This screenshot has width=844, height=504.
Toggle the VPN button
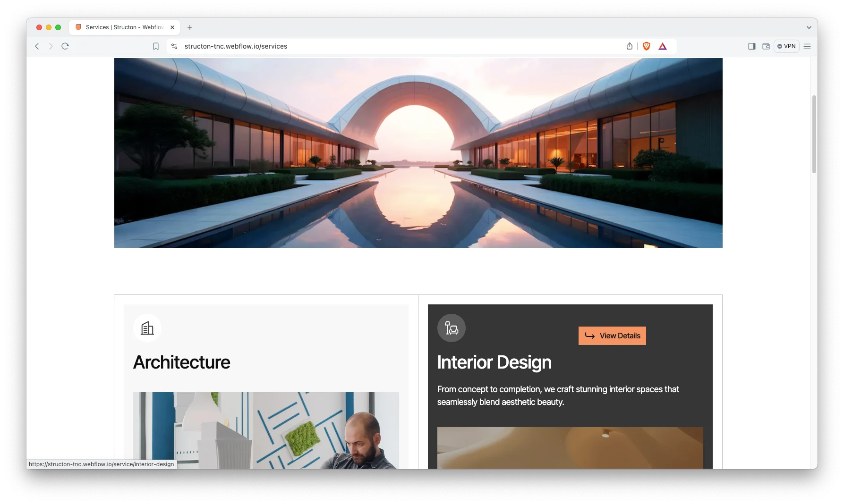[x=786, y=46]
